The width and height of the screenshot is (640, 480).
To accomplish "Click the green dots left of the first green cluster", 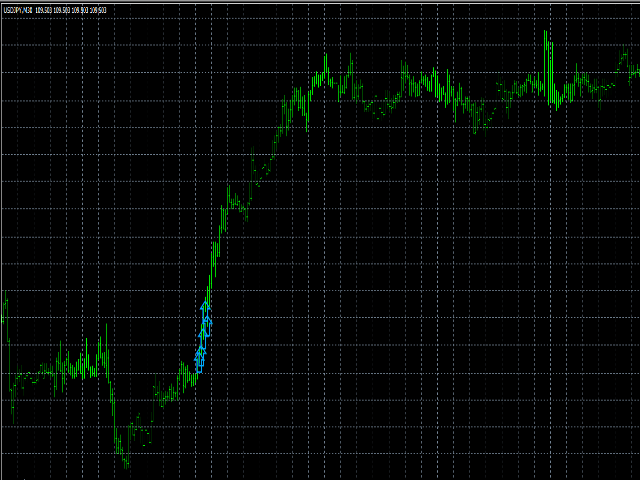I will pyautogui.click(x=30, y=378).
